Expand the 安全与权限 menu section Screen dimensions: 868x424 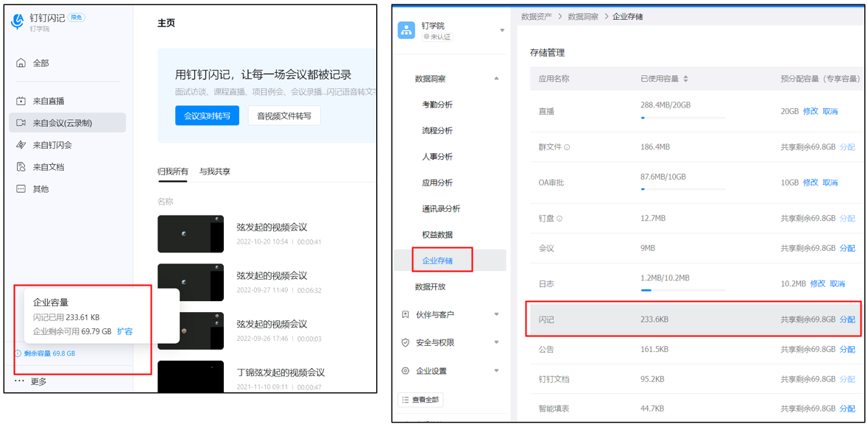496,342
